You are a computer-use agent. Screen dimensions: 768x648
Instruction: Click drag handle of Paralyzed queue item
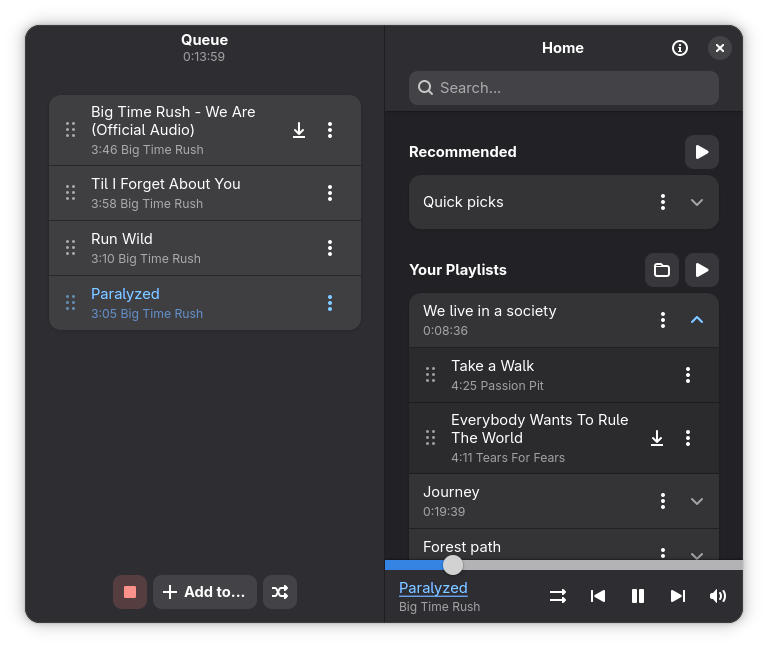71,303
